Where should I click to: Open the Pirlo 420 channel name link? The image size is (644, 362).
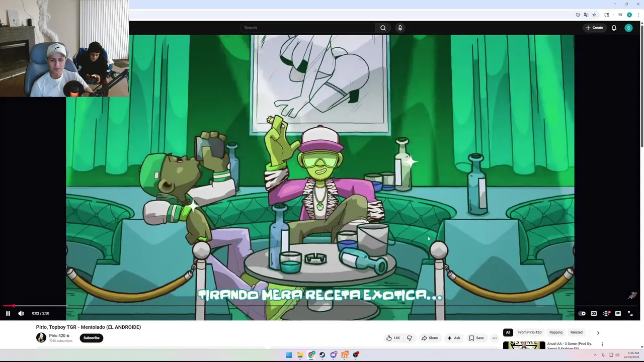coord(57,336)
